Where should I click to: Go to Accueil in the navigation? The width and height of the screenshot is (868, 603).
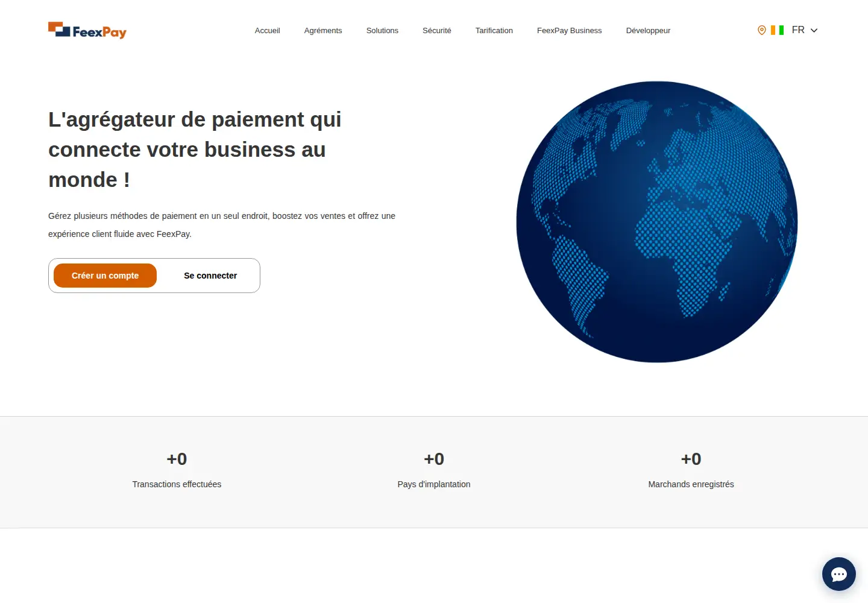pos(268,31)
